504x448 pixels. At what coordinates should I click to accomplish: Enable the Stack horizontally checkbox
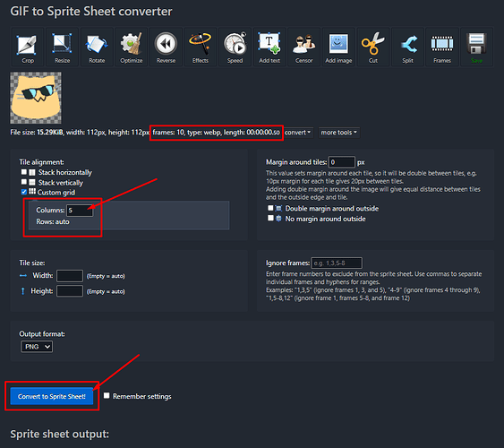coord(24,172)
